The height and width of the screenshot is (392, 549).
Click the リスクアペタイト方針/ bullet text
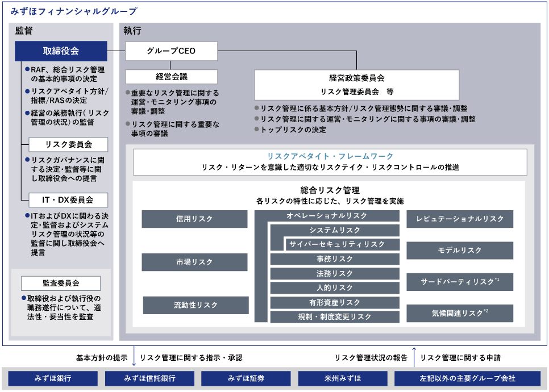[70, 91]
